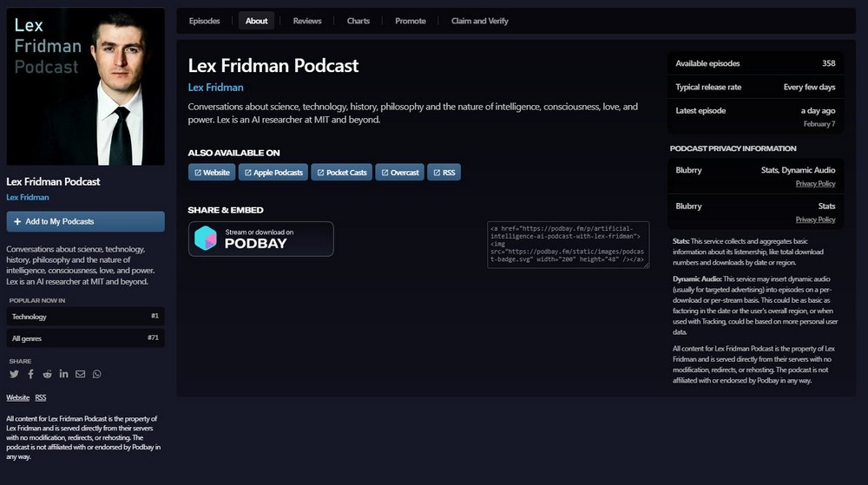
Task: Click the embed code text box
Action: pyautogui.click(x=568, y=245)
